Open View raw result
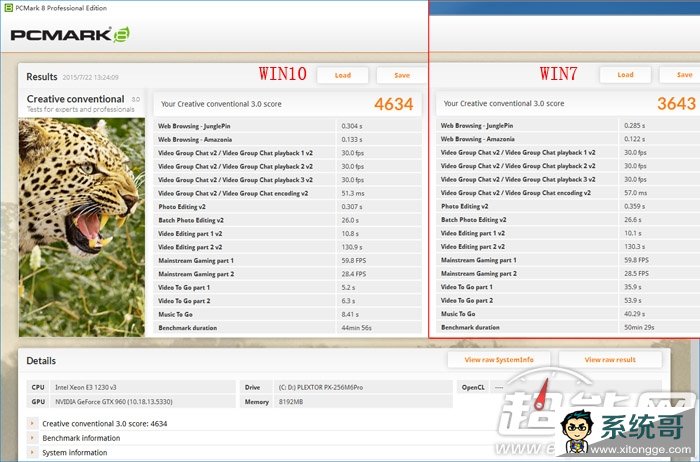 pos(610,360)
